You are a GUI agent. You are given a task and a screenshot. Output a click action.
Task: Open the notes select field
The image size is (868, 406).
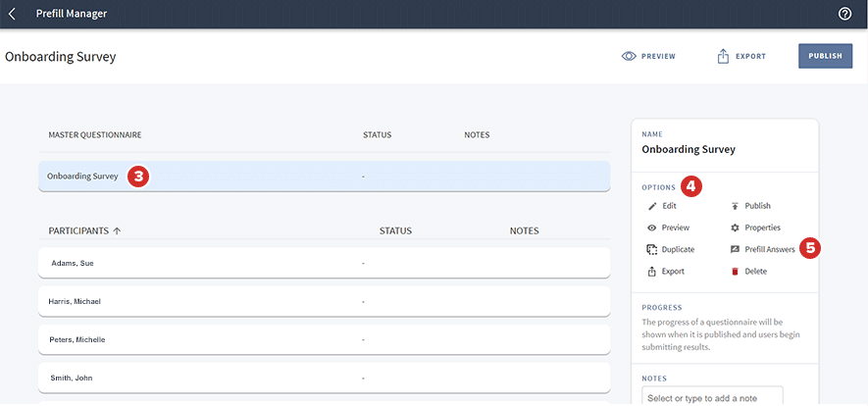pyautogui.click(x=712, y=396)
